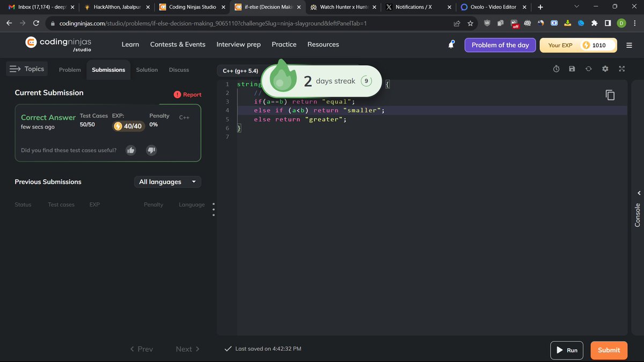Open Chrome three-dot menu
This screenshot has height=362, width=644.
(x=635, y=24)
